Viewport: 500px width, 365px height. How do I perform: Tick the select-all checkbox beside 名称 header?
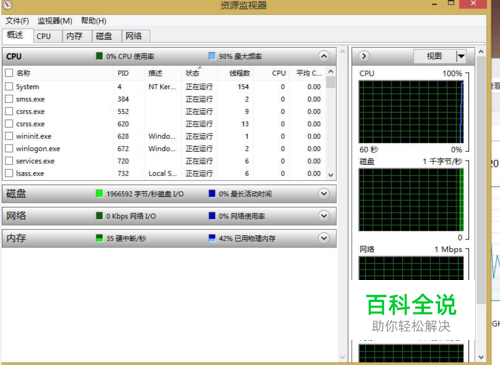9,73
